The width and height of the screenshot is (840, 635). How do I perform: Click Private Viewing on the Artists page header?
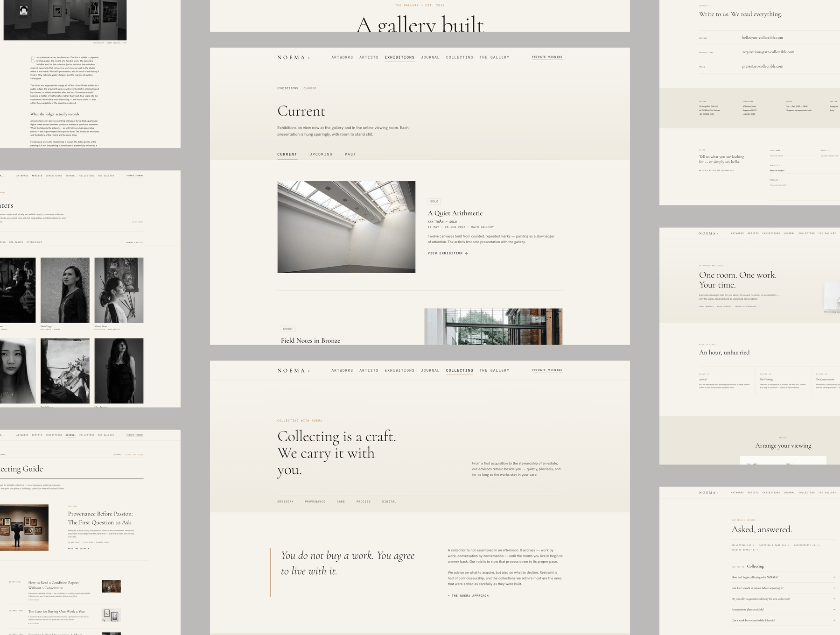pyautogui.click(x=135, y=176)
